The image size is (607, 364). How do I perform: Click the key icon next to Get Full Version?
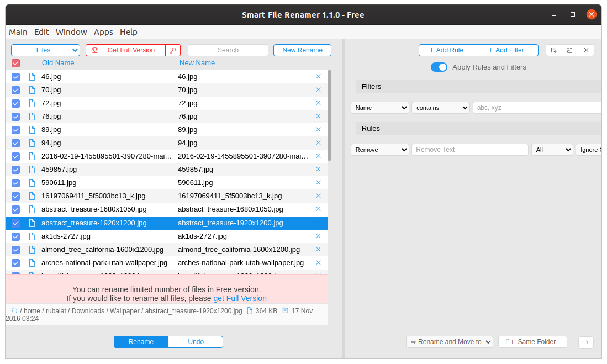coord(173,50)
